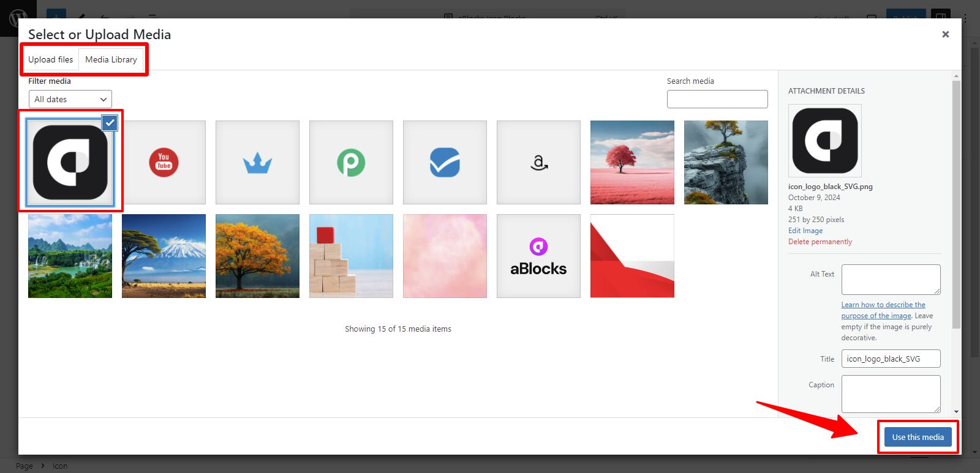Click the Edit Image link

[x=805, y=231]
